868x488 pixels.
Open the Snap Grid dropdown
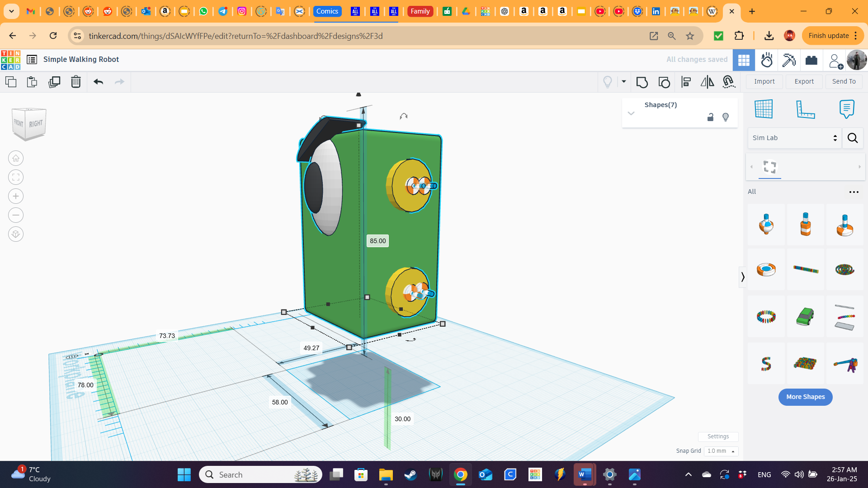tap(721, 451)
